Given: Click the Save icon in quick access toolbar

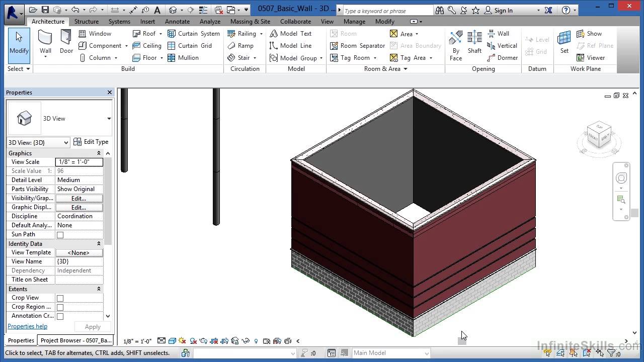Looking at the screenshot, I should tap(45, 10).
